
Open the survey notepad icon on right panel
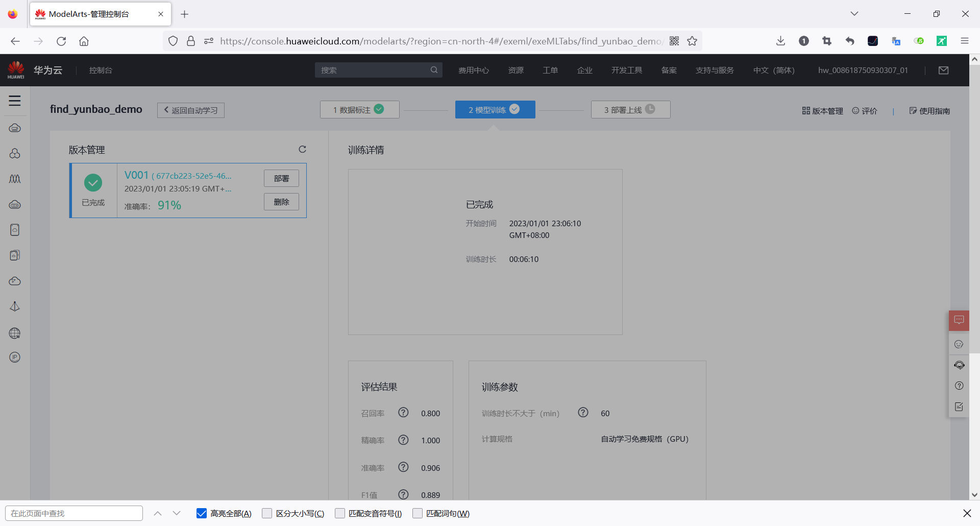click(x=959, y=407)
